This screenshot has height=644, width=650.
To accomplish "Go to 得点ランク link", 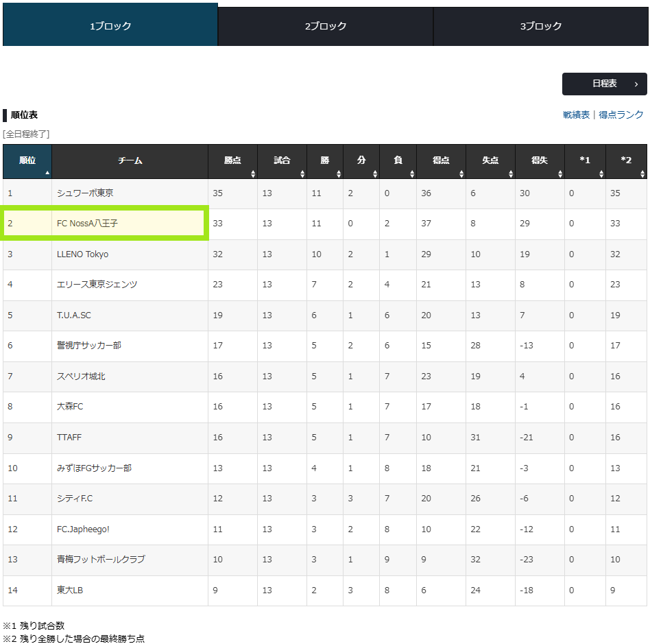I will coord(621,115).
